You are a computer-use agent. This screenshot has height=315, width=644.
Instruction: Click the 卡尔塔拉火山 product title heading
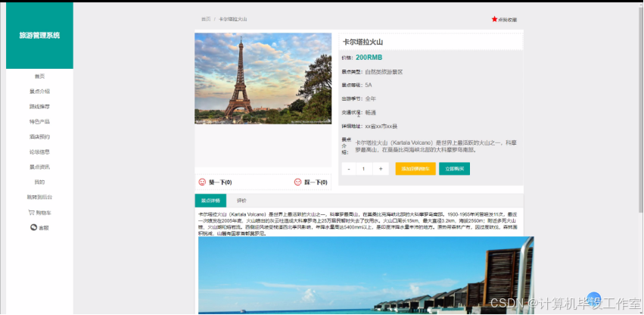tap(362, 42)
